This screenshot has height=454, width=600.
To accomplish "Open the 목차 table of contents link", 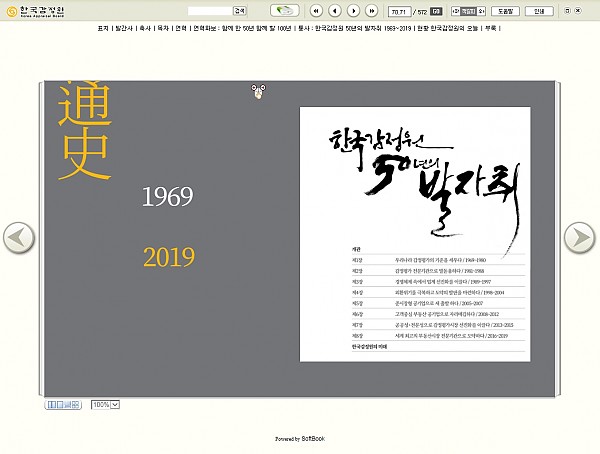I will 163,28.
